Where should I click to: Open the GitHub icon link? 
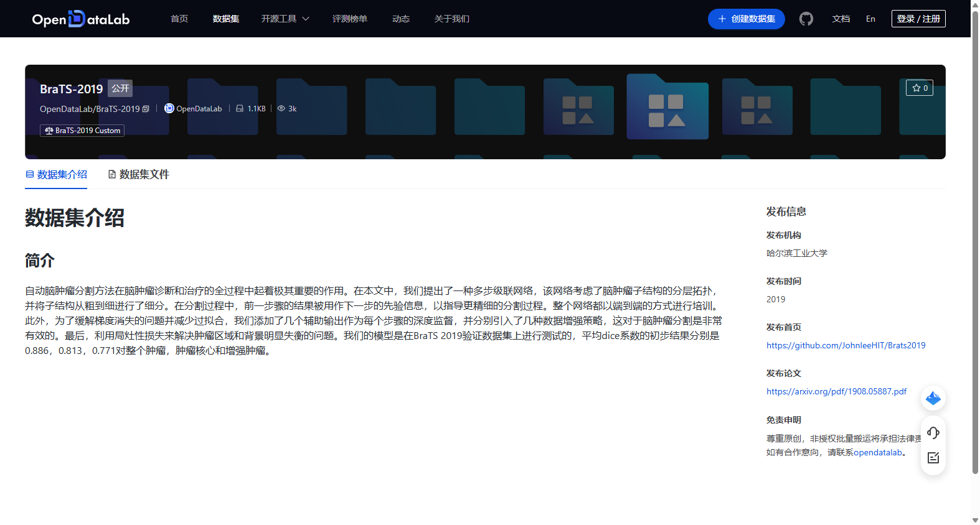point(806,19)
